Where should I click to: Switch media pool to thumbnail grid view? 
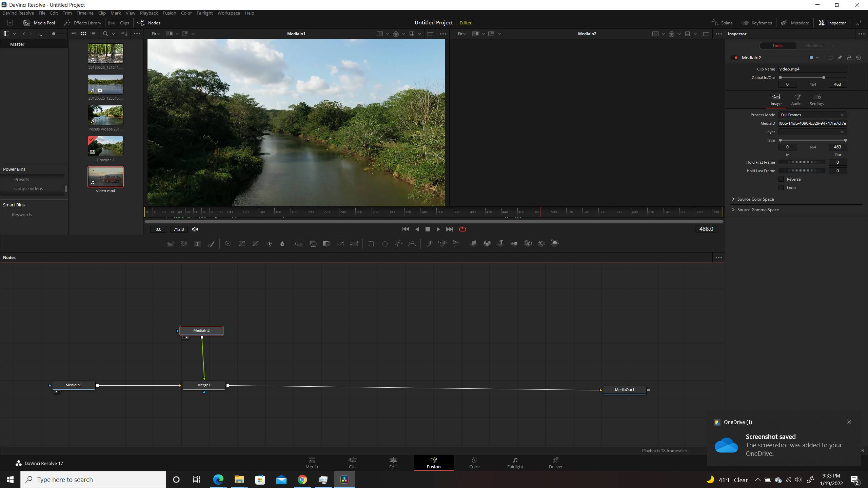(x=83, y=34)
